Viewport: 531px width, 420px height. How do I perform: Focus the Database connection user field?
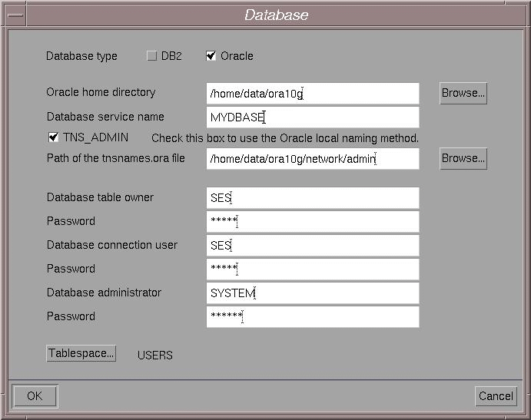tap(313, 246)
